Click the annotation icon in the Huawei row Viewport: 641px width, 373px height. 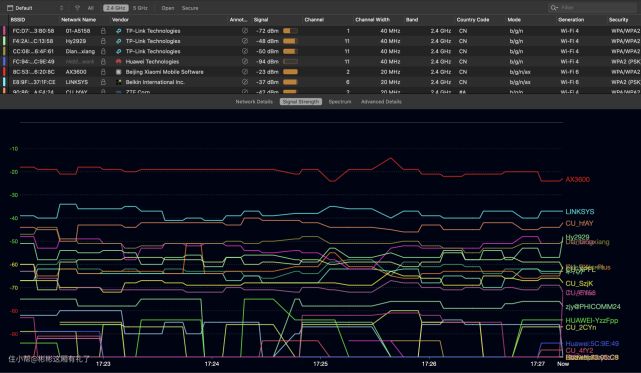(245, 61)
